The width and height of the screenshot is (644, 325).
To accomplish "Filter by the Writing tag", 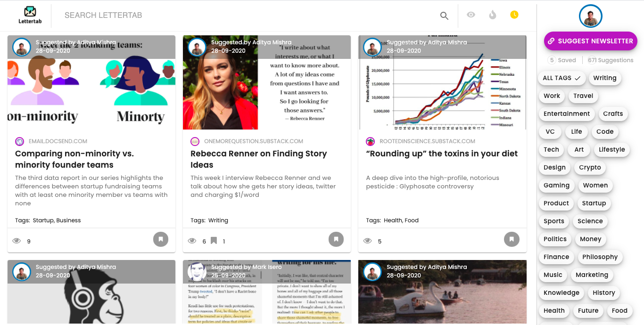I will point(605,78).
